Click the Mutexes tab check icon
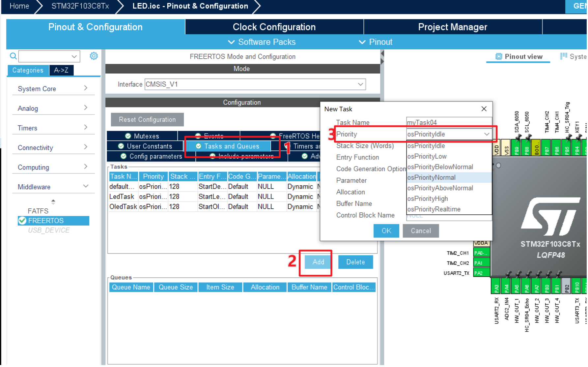The height and width of the screenshot is (367, 588). click(x=128, y=136)
